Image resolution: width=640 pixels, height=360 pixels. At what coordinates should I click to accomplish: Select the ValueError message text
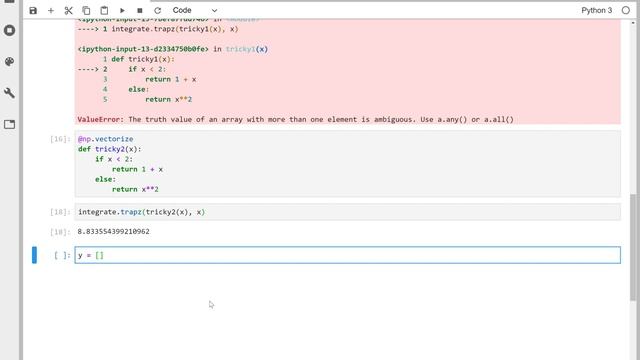pos(296,120)
